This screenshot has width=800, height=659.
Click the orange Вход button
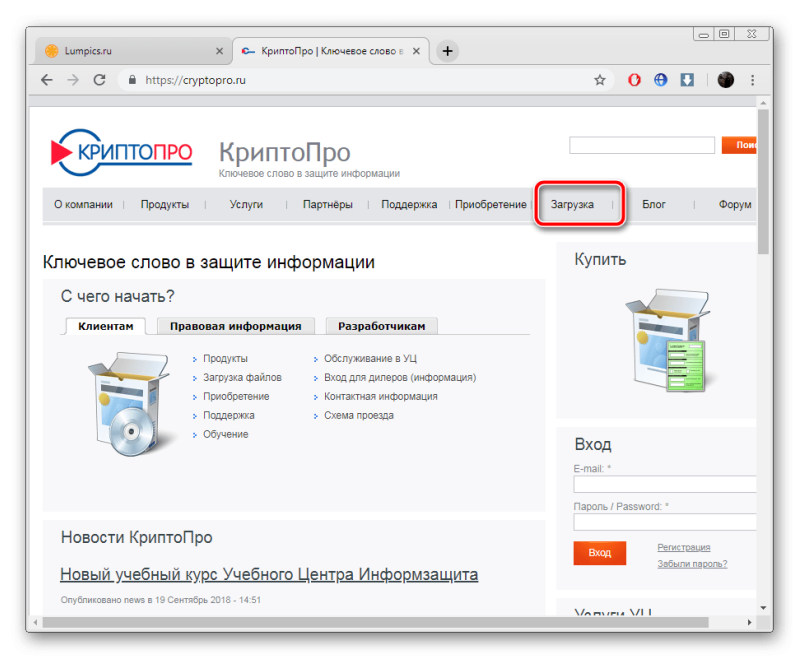[599, 553]
